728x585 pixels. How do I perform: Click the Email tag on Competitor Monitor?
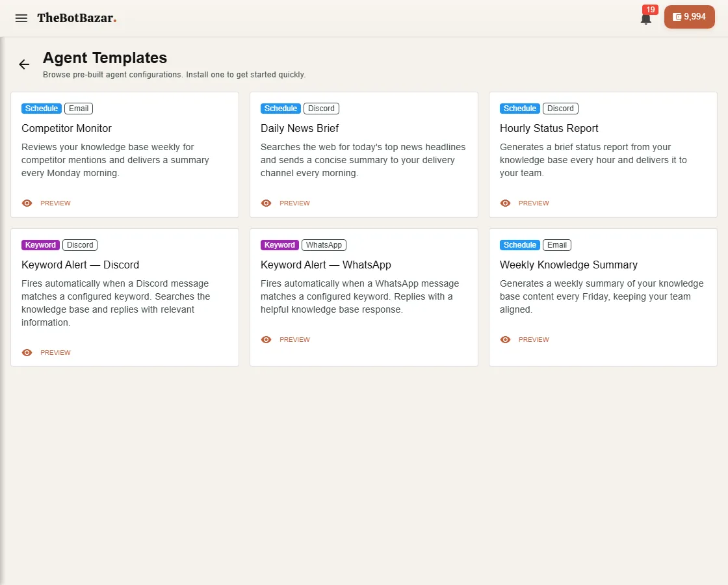point(79,108)
